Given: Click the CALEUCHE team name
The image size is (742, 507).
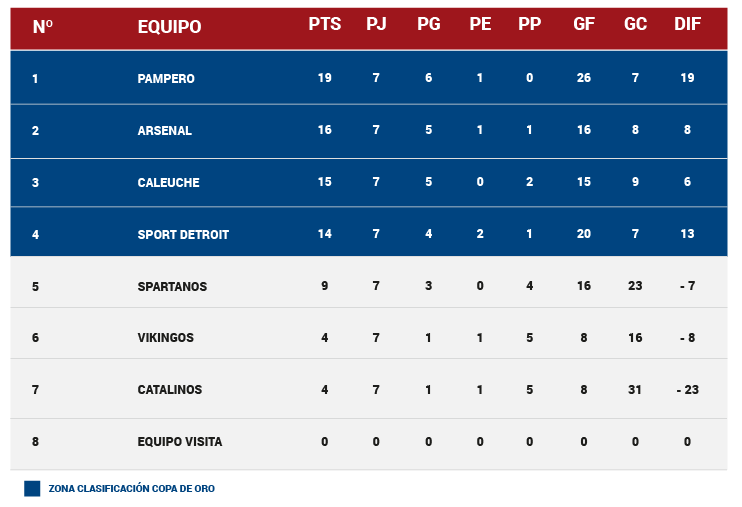Looking at the screenshot, I should 168,183.
